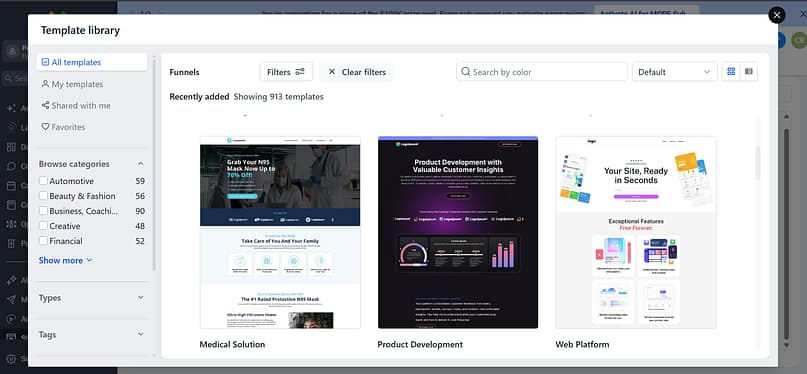Expand the Tags section

[141, 334]
